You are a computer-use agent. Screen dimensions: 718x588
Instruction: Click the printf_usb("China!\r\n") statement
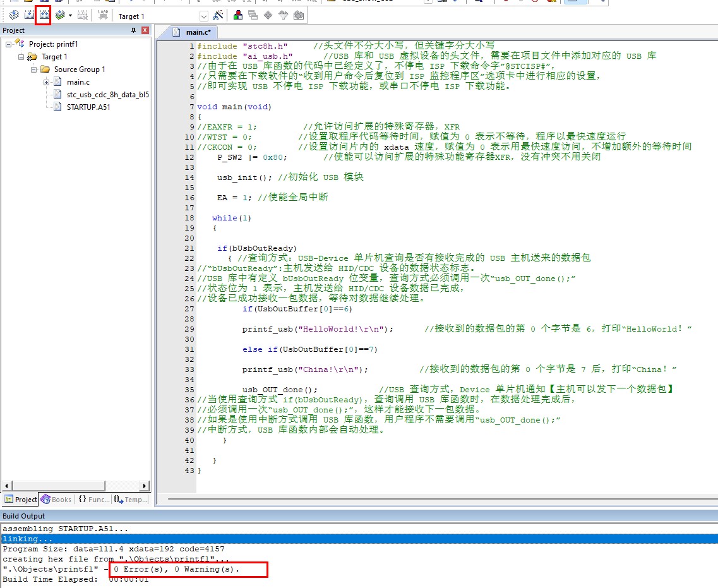tap(305, 369)
